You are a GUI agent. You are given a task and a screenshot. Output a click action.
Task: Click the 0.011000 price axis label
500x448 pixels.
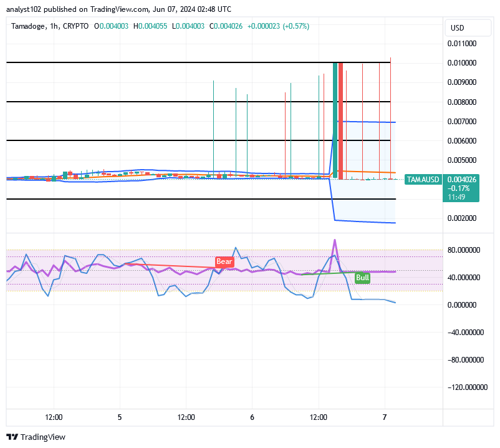point(462,44)
